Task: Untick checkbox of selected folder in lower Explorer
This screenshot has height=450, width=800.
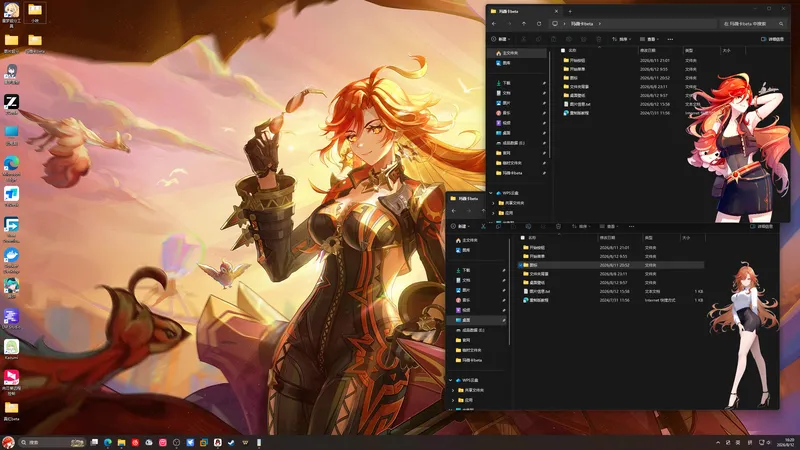Action: point(520,265)
